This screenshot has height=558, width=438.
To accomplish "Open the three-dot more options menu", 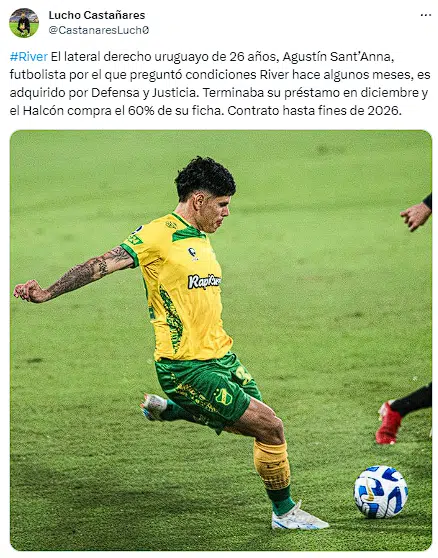I will tap(426, 15).
